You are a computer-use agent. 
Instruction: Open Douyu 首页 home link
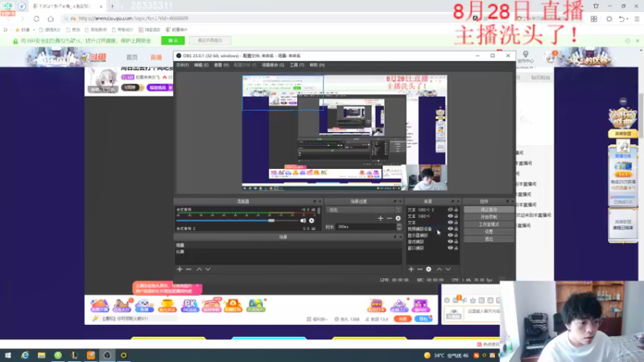(132, 57)
